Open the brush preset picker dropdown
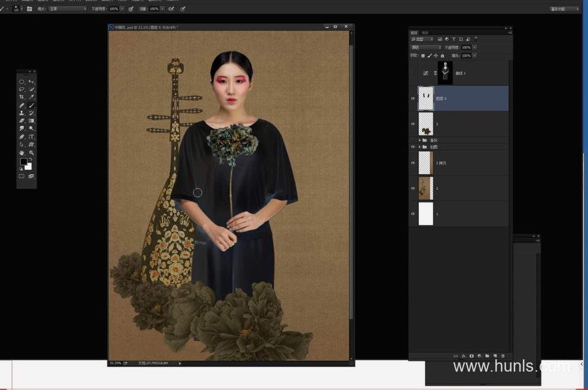Viewport: 588px width, 390px height. (x=22, y=9)
